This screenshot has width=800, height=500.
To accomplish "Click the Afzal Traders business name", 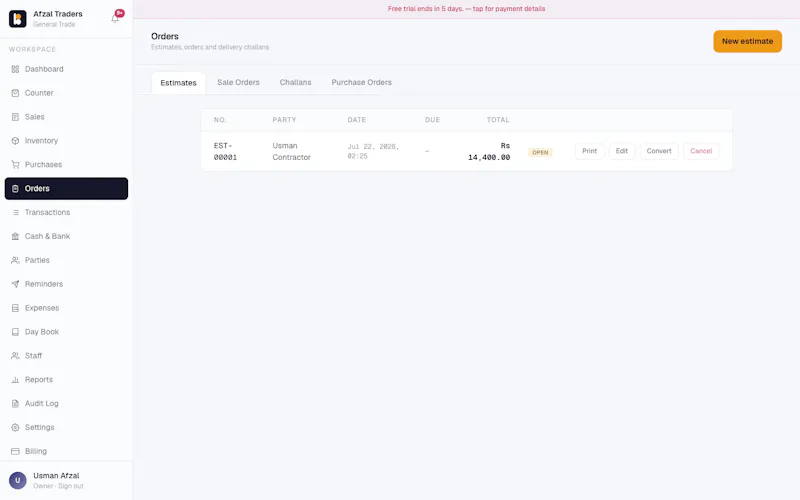I will click(x=58, y=14).
